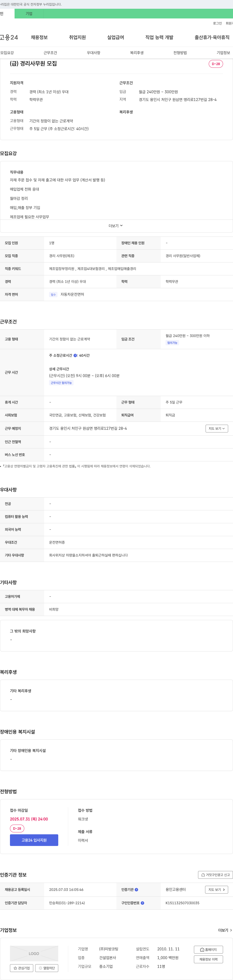Click the 인증기관 info icon
This screenshot has width=233, height=980.
(x=136, y=889)
